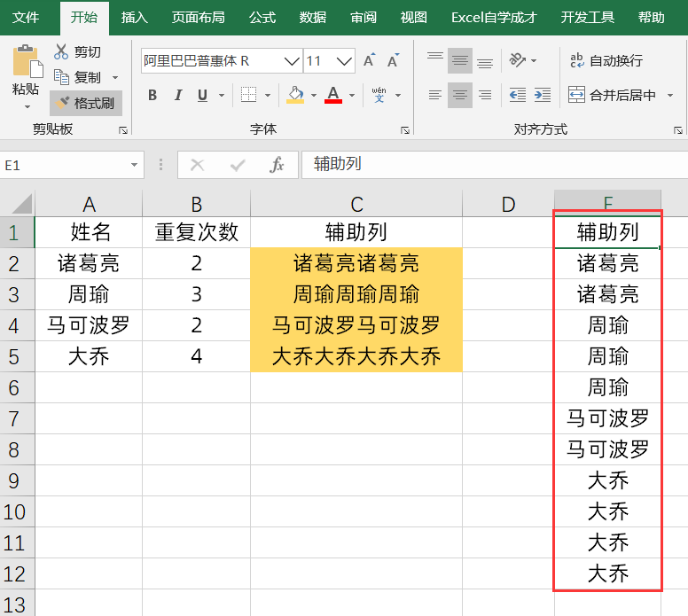Switch to the 页面布局 tab
The width and height of the screenshot is (688, 616).
199,18
